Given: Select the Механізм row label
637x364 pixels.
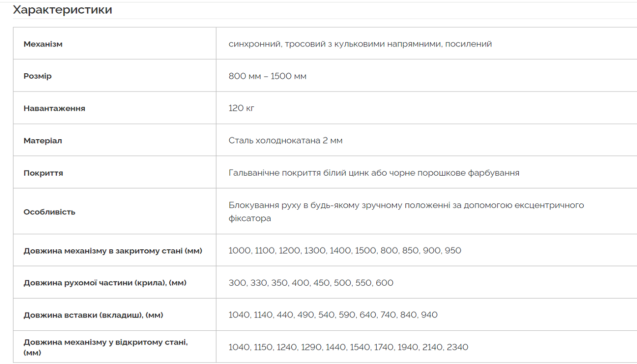Looking at the screenshot, I should pyautogui.click(x=43, y=44).
